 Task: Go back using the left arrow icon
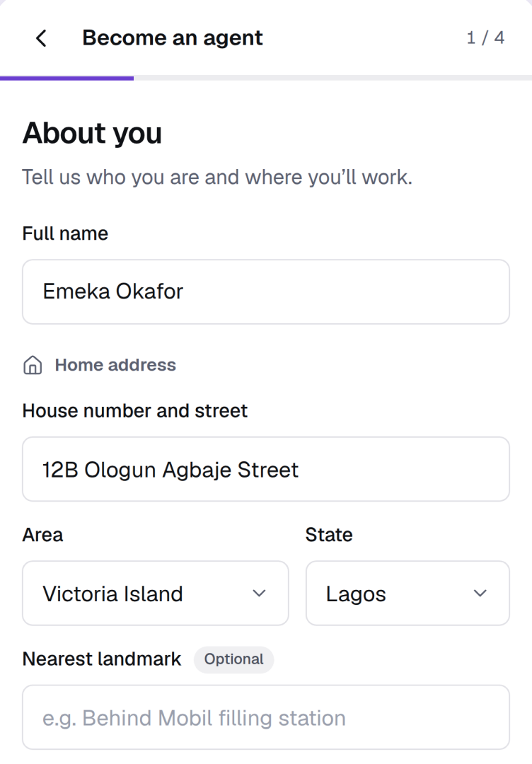[42, 38]
